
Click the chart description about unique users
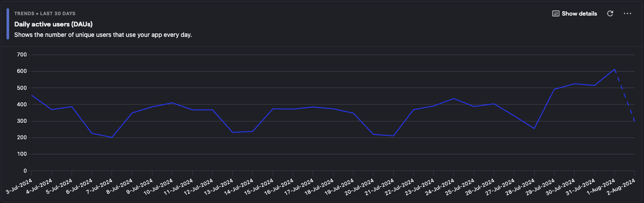pyautogui.click(x=103, y=35)
